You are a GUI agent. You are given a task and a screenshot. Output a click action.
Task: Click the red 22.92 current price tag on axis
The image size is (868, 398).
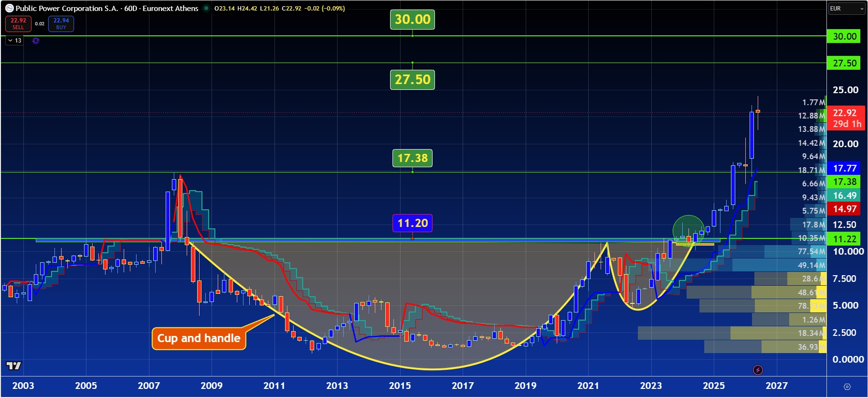845,113
